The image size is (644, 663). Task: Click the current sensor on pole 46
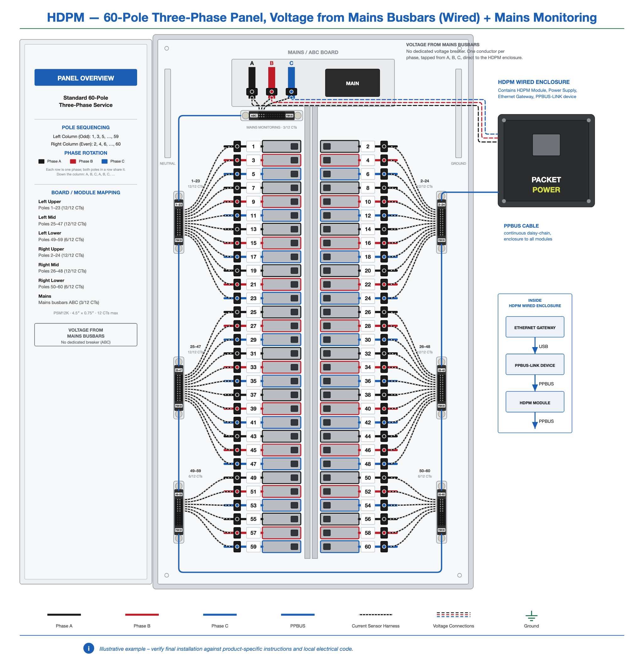[384, 450]
